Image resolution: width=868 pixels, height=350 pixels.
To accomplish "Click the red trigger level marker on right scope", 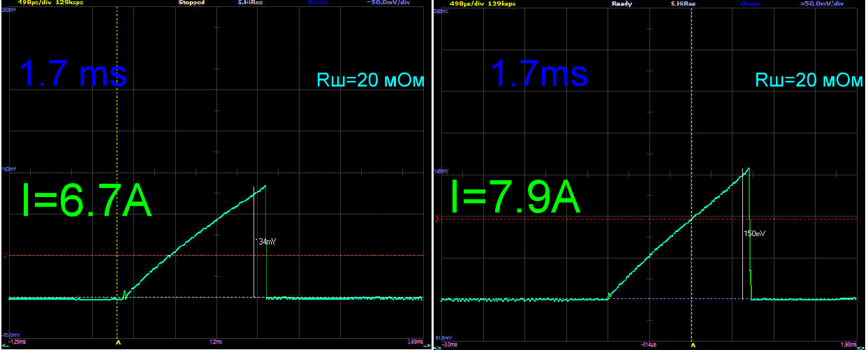I will tap(438, 219).
